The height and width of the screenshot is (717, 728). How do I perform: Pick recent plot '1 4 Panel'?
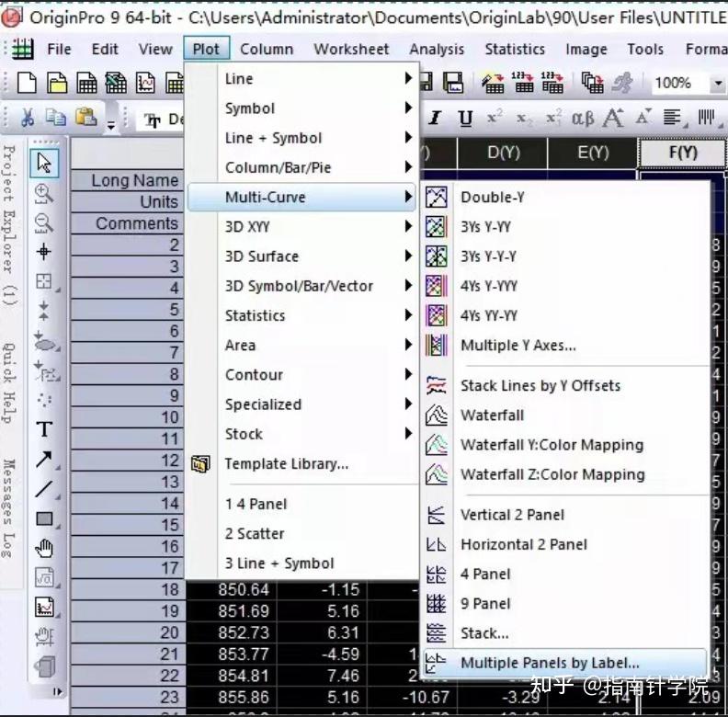tap(301, 504)
